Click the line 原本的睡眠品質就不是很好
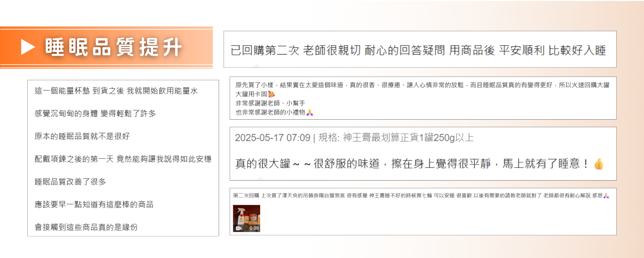Viewport: 644px width, 258px height. (x=82, y=136)
